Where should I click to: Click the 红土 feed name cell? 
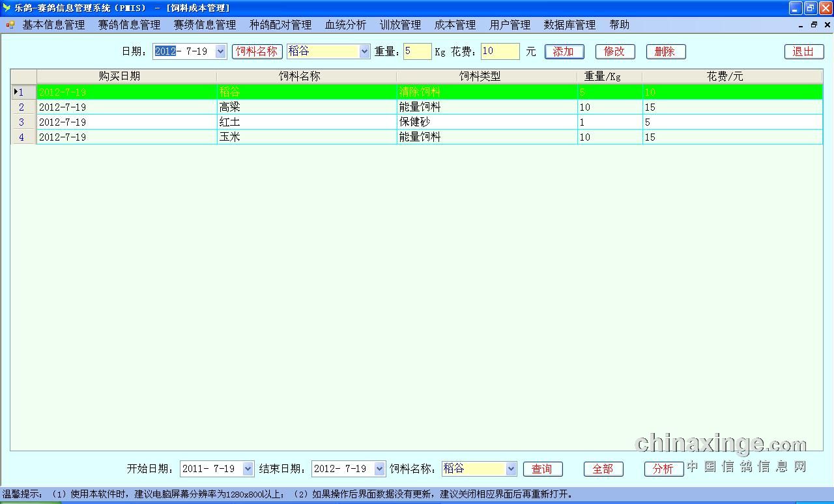(306, 122)
